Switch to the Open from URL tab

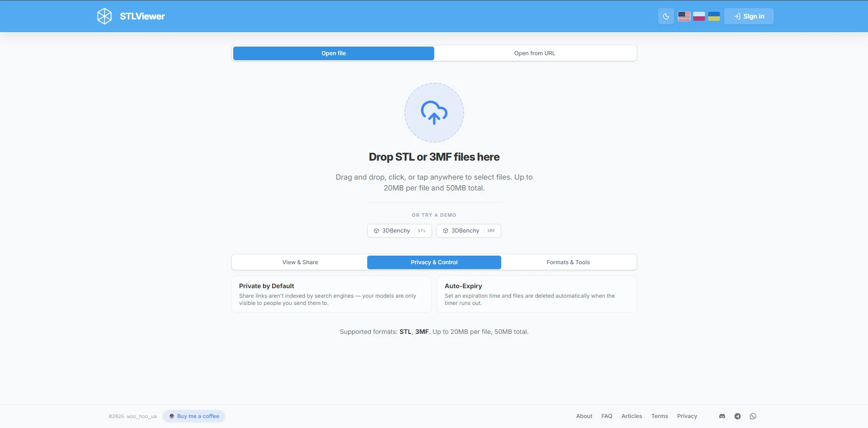535,53
